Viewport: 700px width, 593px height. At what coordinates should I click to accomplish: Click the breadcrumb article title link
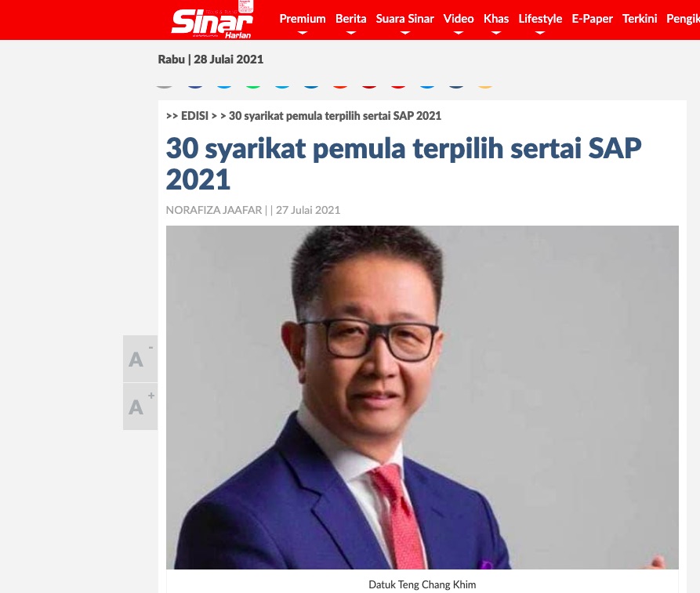(335, 116)
